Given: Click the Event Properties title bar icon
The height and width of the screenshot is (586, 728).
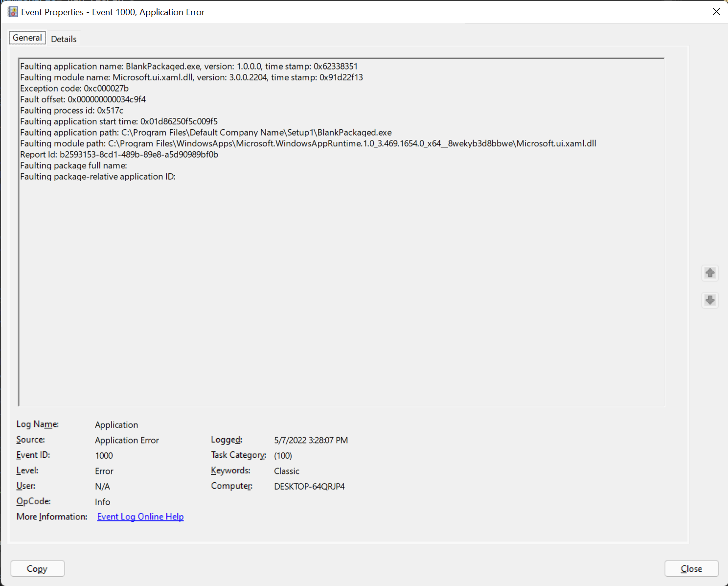Looking at the screenshot, I should pyautogui.click(x=12, y=11).
